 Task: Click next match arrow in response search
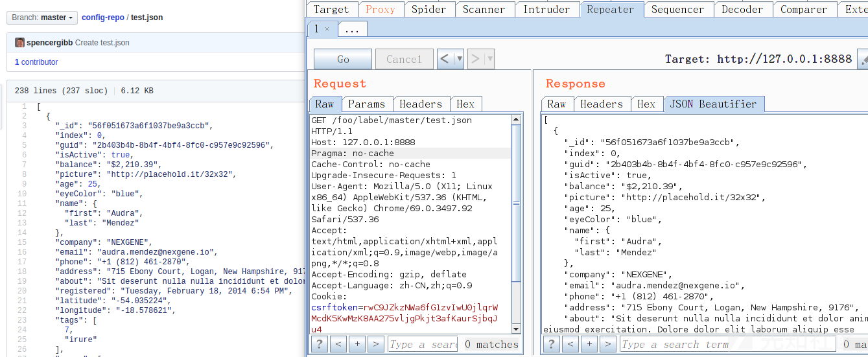(608, 344)
